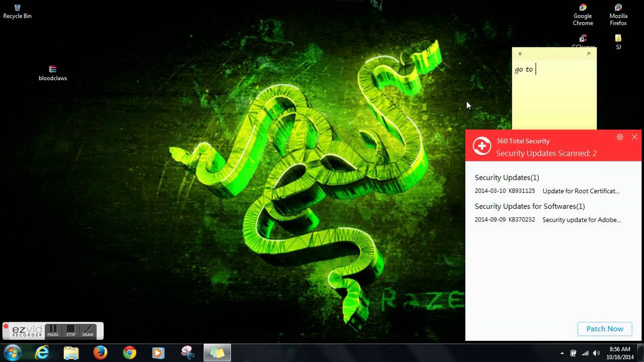The width and height of the screenshot is (644, 362).
Task: Select the SJ folder on desktop
Action: coord(618,42)
